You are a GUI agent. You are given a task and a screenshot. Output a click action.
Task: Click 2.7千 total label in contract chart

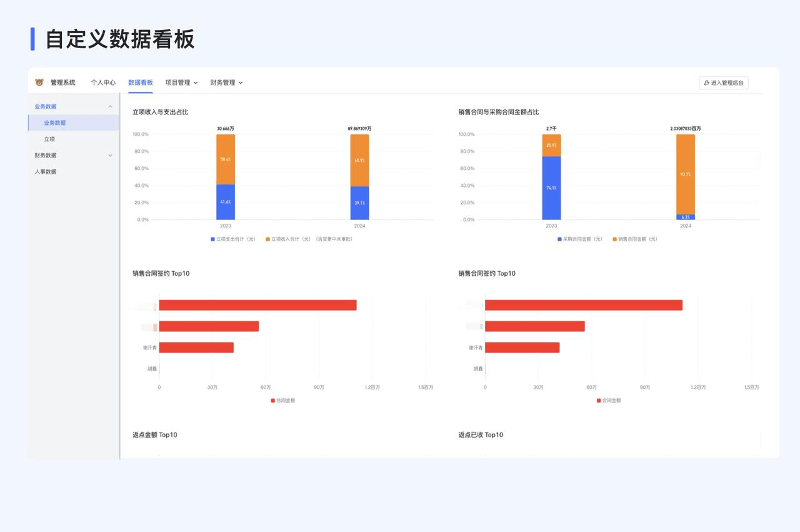pos(551,129)
